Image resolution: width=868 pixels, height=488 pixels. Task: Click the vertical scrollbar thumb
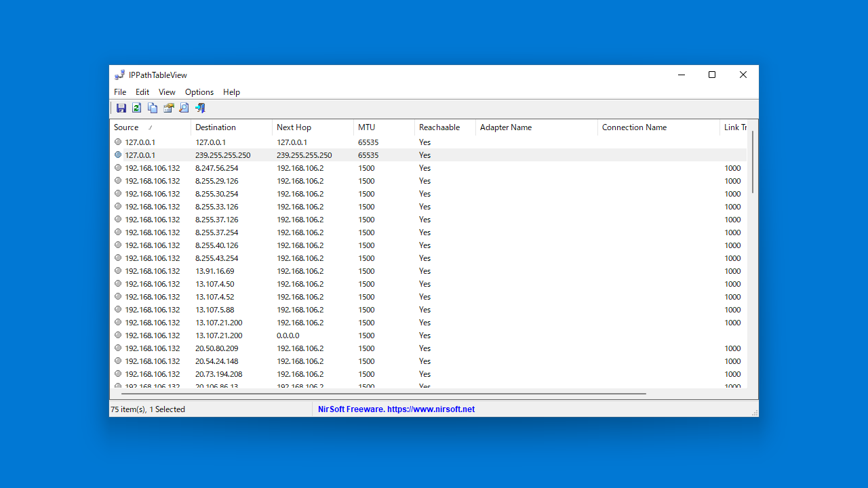[753, 162]
